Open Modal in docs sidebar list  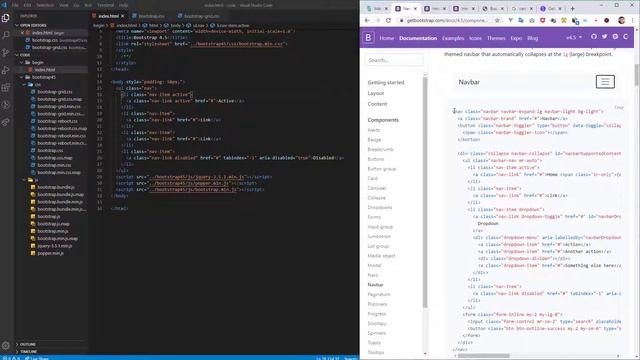pos(374,265)
